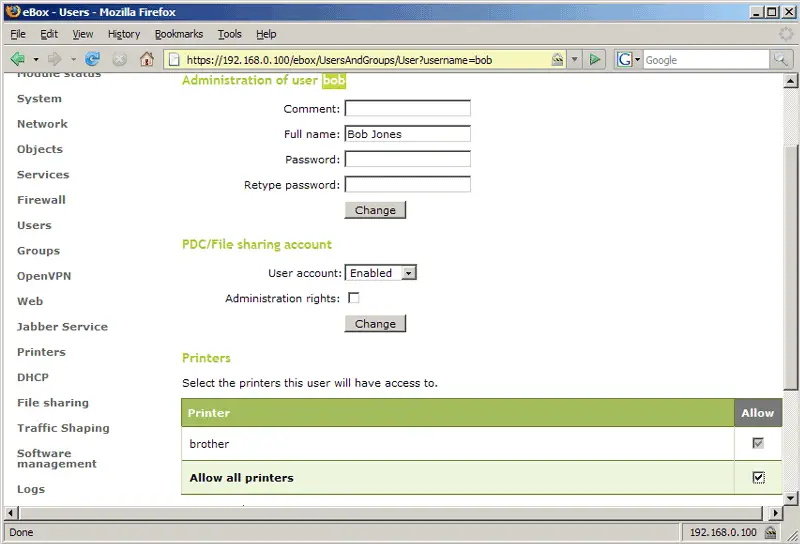Open the Help menu
800x544 pixels.
pyautogui.click(x=266, y=34)
